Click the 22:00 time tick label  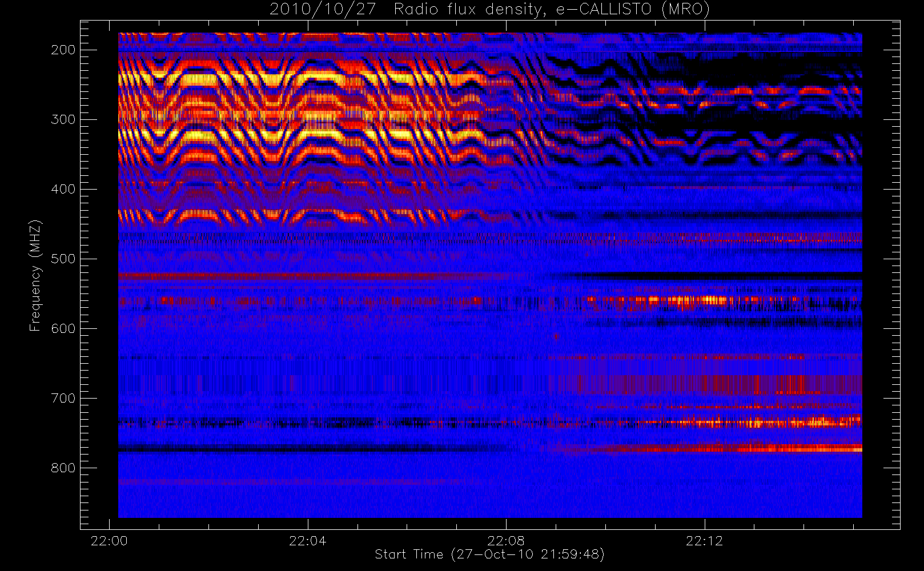(109, 541)
